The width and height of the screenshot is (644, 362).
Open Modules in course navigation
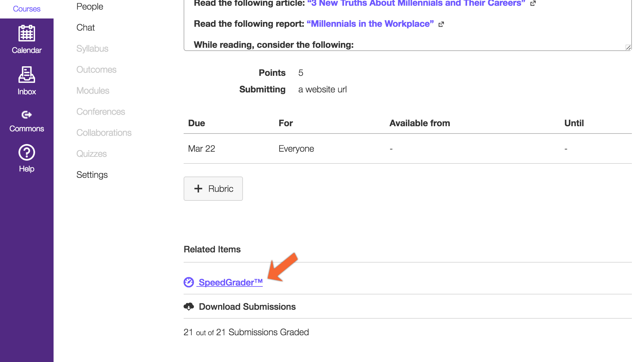tap(93, 90)
